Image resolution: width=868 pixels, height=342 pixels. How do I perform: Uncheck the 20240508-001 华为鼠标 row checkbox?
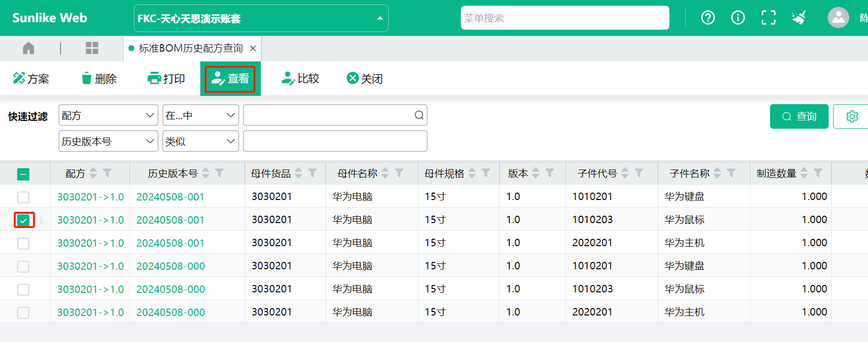tap(23, 220)
